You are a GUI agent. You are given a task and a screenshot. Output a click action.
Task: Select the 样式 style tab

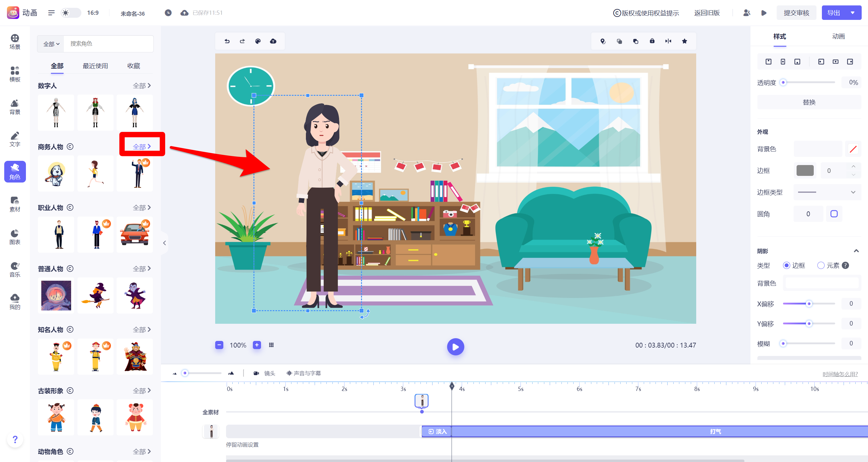(779, 36)
